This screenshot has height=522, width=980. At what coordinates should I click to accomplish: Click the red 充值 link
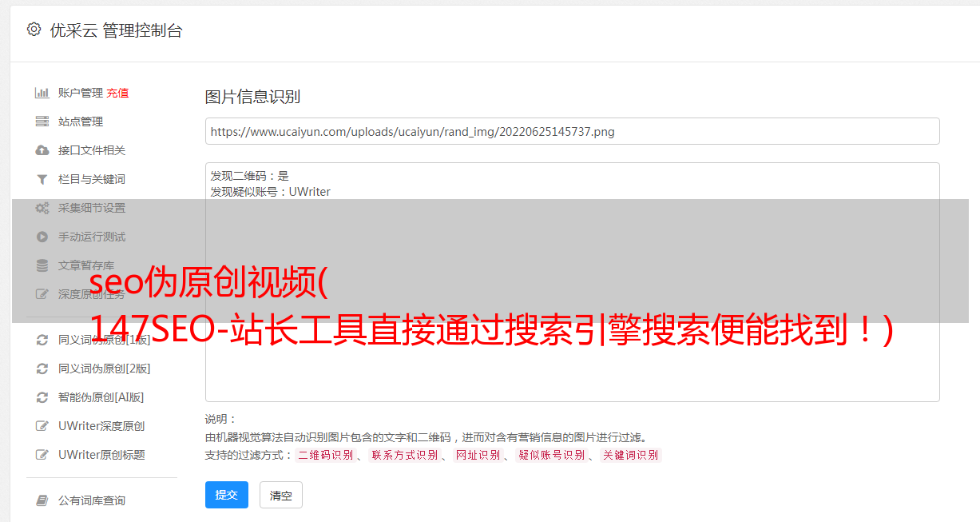(117, 93)
